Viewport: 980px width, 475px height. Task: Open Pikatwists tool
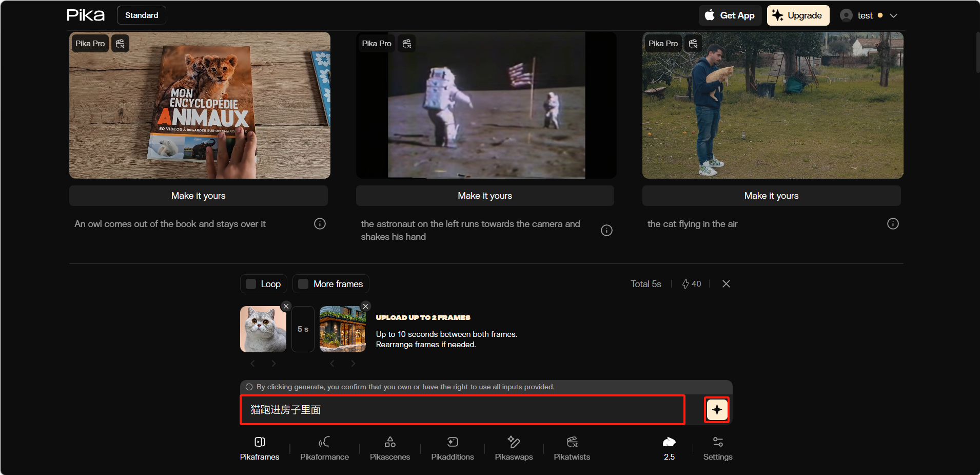point(572,448)
